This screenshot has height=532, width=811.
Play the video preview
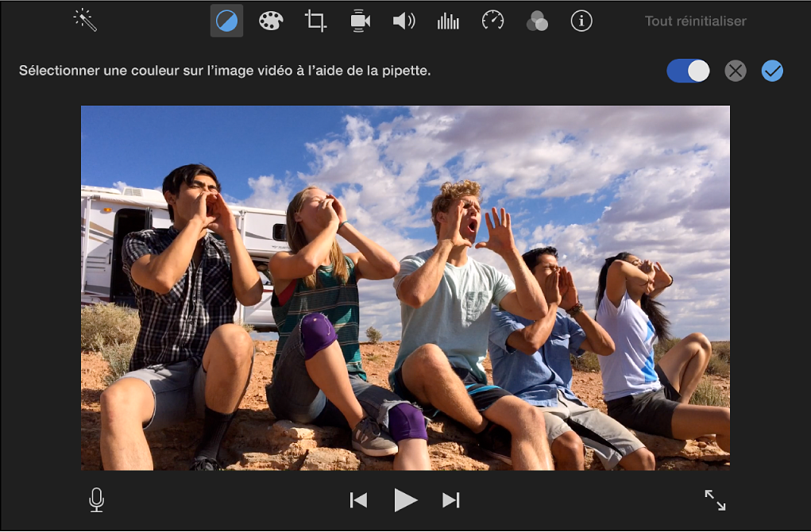pyautogui.click(x=405, y=499)
